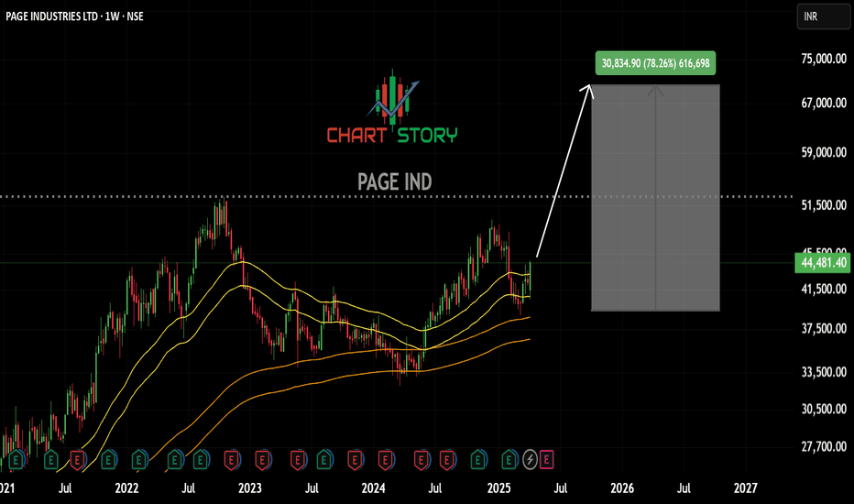This screenshot has width=854, height=504.
Task: Click the 2024 label on time axis
Action: coord(373,488)
